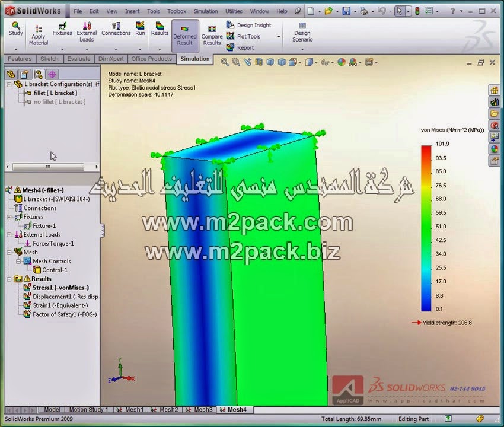Open the Results tool icon
This screenshot has height=427, width=504.
(x=160, y=28)
